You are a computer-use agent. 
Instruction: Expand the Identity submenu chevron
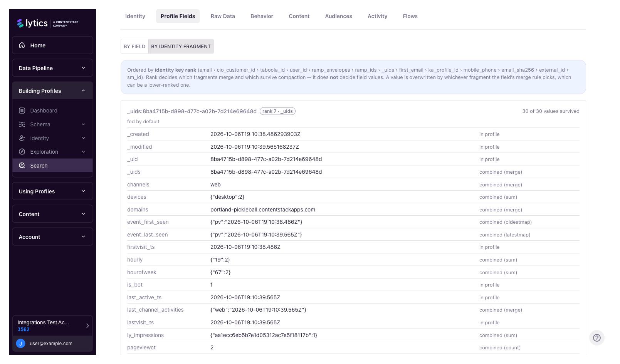point(83,138)
